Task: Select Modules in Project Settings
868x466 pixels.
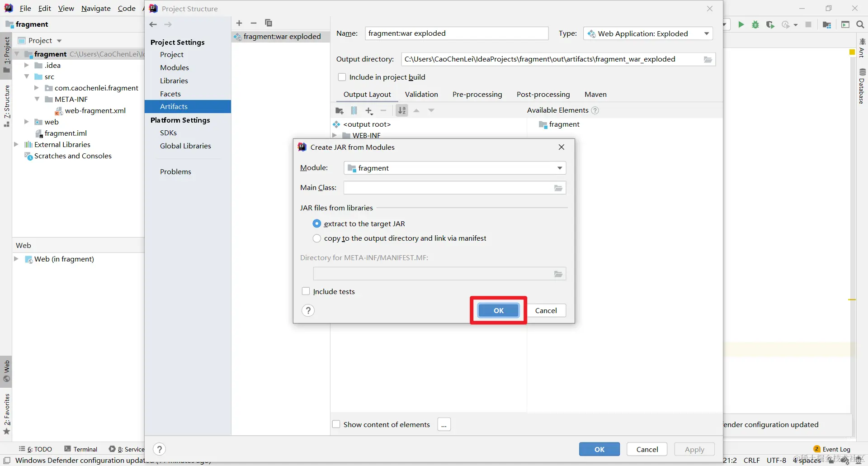Action: pos(175,67)
